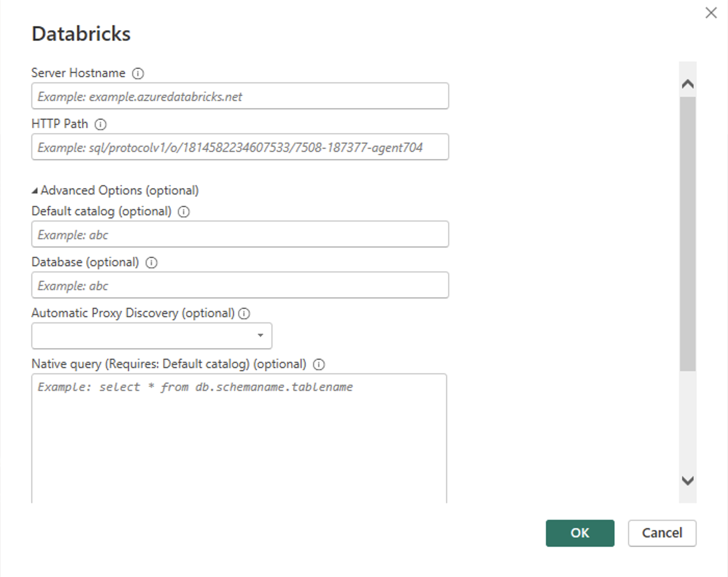
Task: Click the Cancel button
Action: click(661, 533)
